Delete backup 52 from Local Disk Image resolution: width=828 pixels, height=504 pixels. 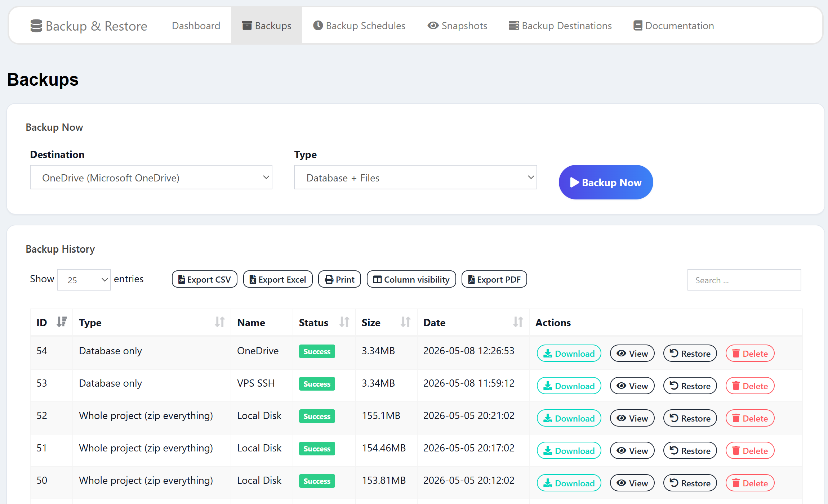click(x=750, y=418)
